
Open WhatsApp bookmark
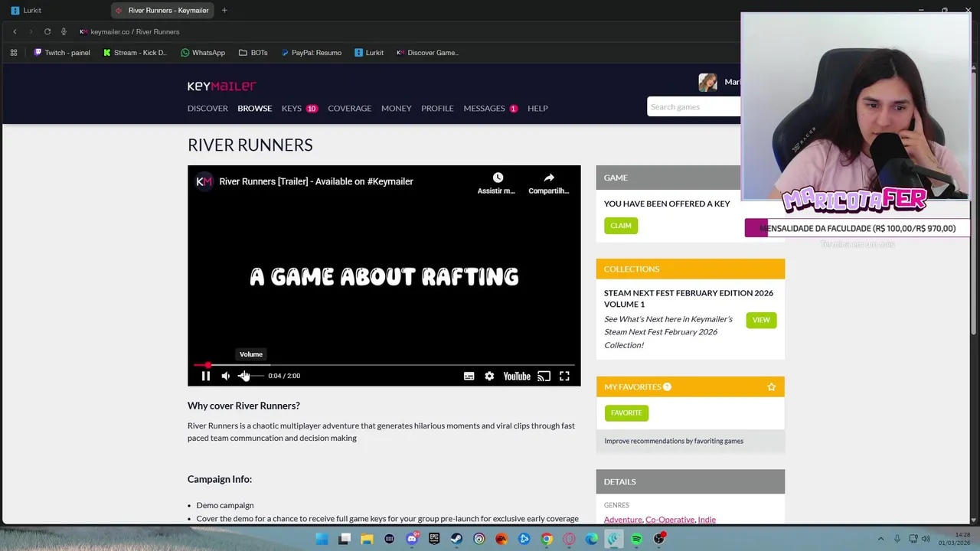[203, 53]
